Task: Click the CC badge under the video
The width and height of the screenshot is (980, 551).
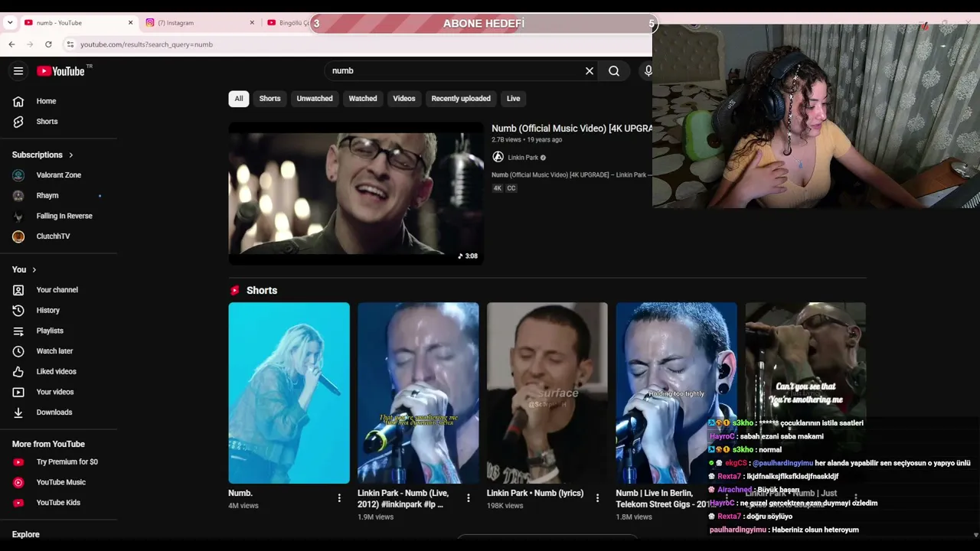Action: pos(511,188)
